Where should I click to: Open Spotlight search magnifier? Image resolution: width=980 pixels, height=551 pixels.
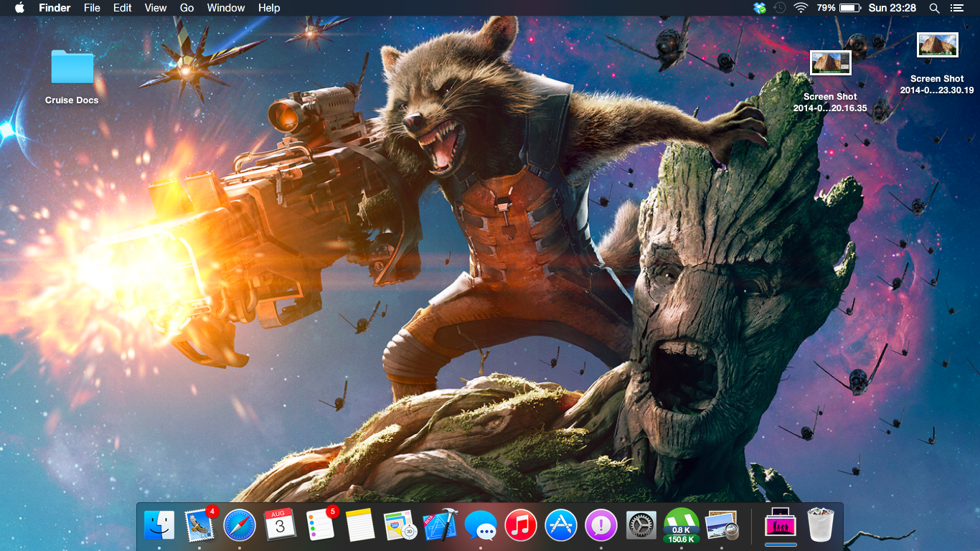pyautogui.click(x=934, y=8)
